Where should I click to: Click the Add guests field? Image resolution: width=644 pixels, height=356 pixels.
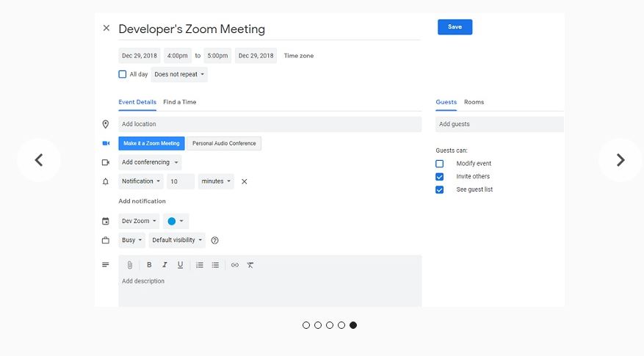(x=499, y=124)
